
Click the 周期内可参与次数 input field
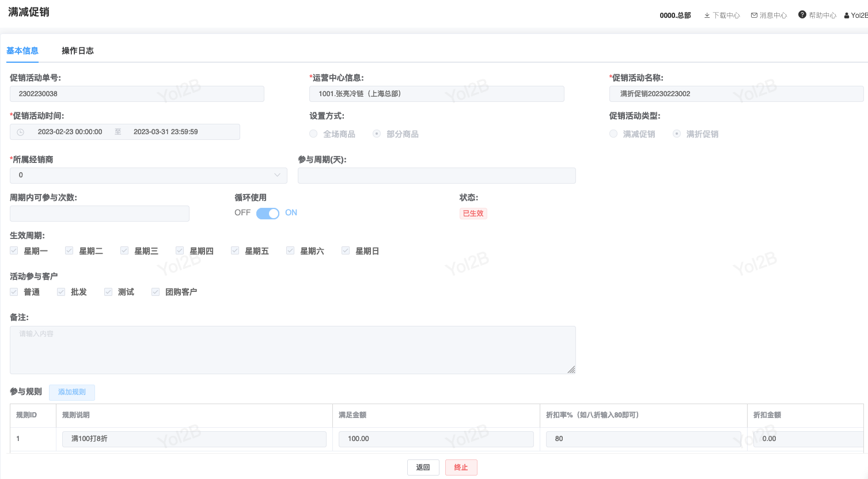click(100, 214)
